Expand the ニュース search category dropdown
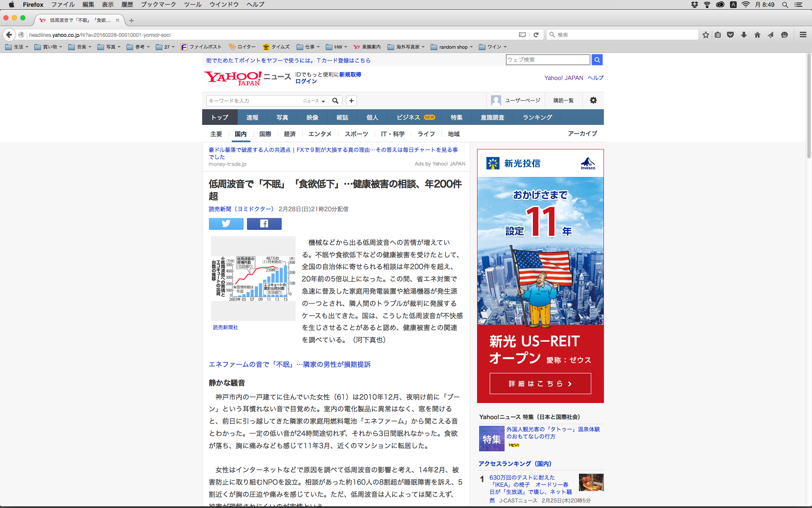This screenshot has width=812, height=508. pos(314,101)
